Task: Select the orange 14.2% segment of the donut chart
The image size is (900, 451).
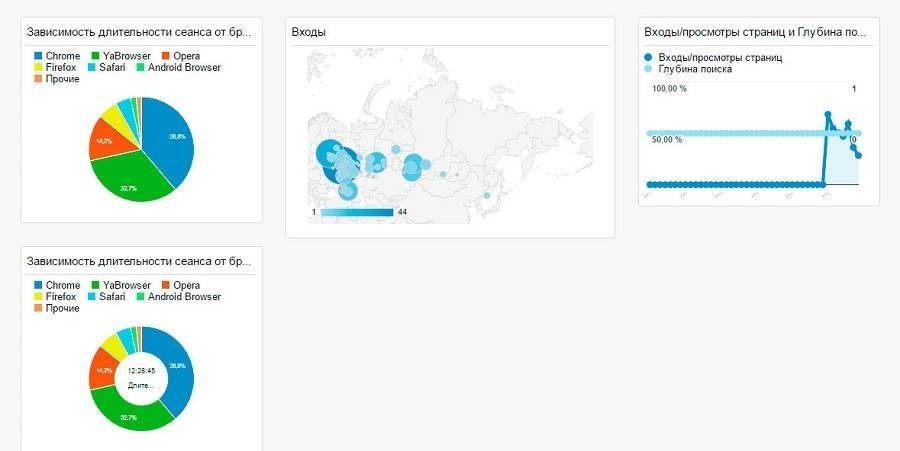Action: (103, 368)
